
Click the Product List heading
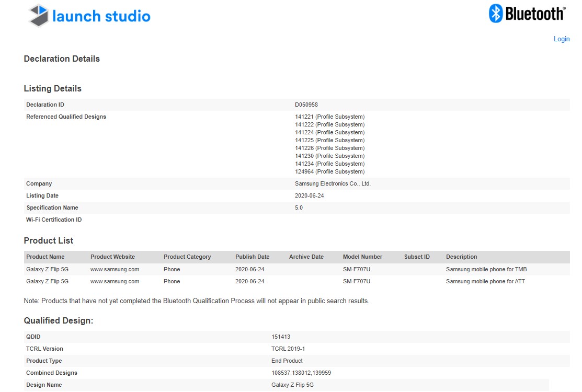(x=49, y=240)
